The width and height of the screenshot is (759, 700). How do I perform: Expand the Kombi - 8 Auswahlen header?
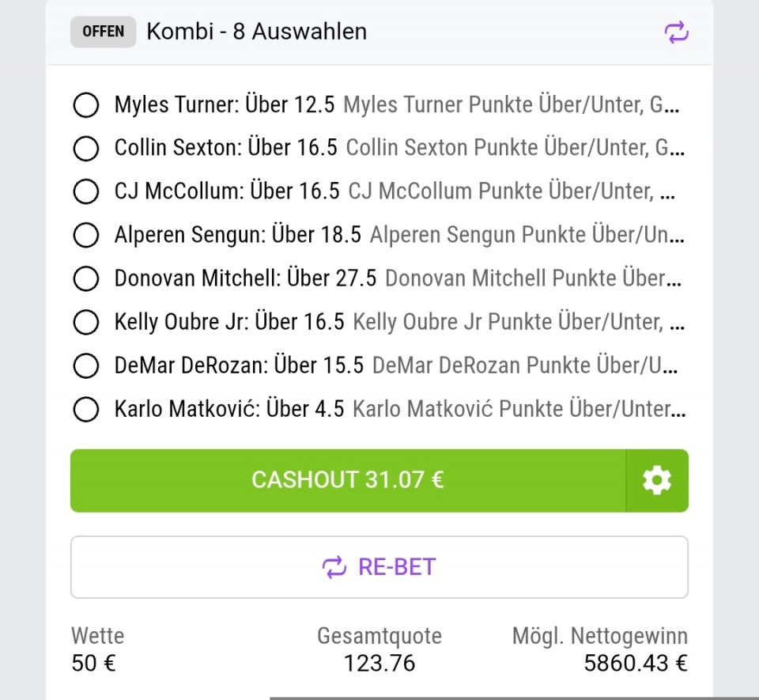[x=256, y=32]
